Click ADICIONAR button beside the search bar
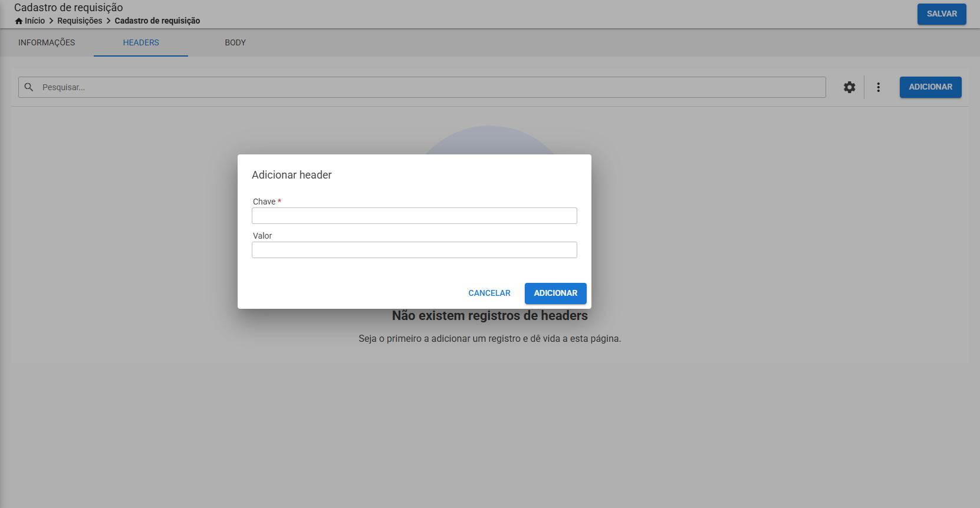 [x=930, y=87]
